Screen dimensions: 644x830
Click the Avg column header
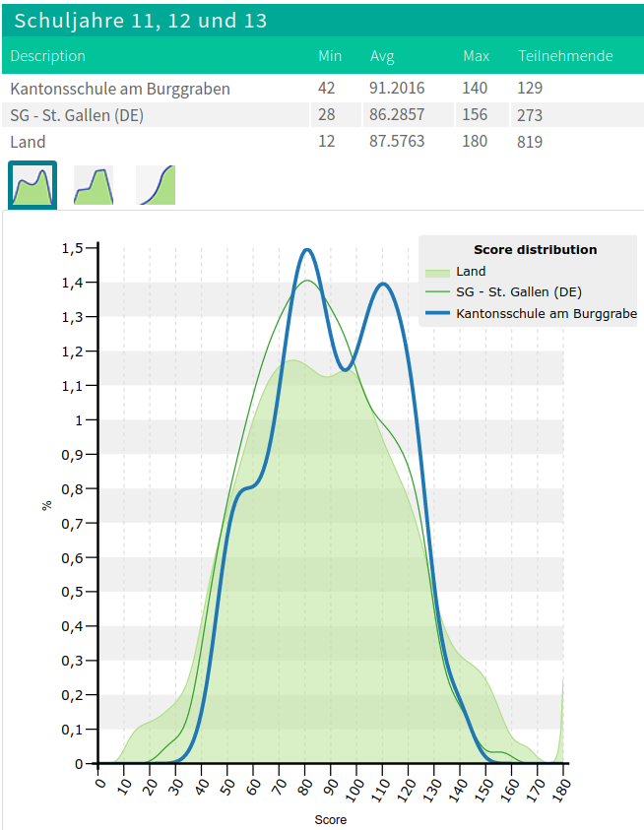coord(382,56)
